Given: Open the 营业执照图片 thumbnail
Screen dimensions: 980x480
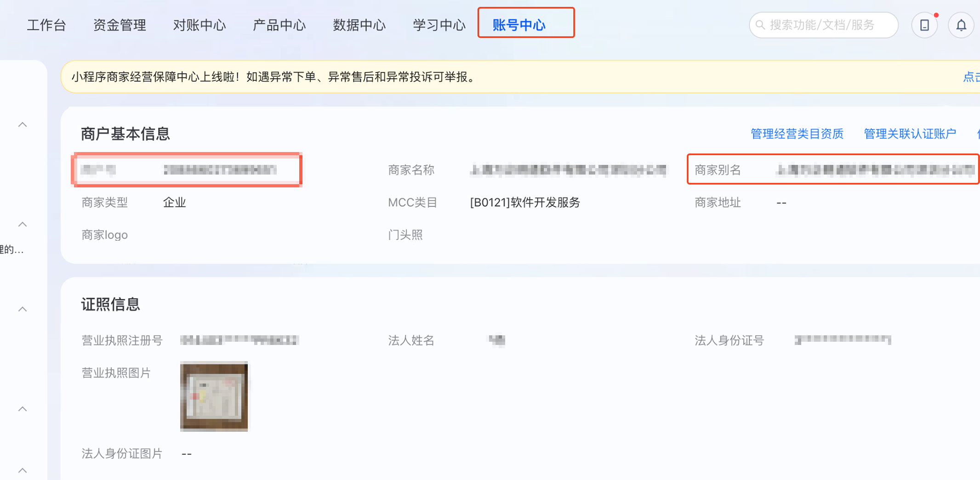Looking at the screenshot, I should click(214, 396).
